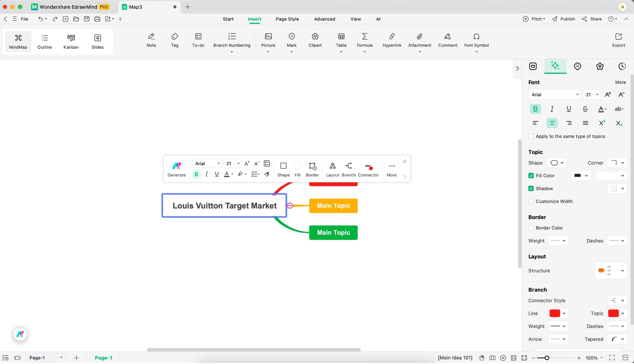Open the Tapered dropdown
This screenshot has width=634, height=364.
(x=617, y=339)
